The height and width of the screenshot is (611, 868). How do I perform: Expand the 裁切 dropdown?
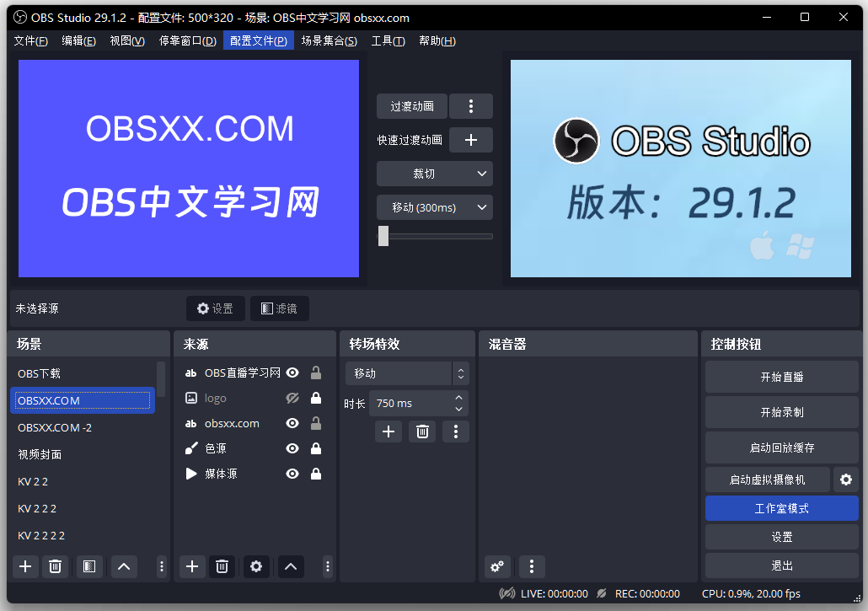(x=435, y=174)
